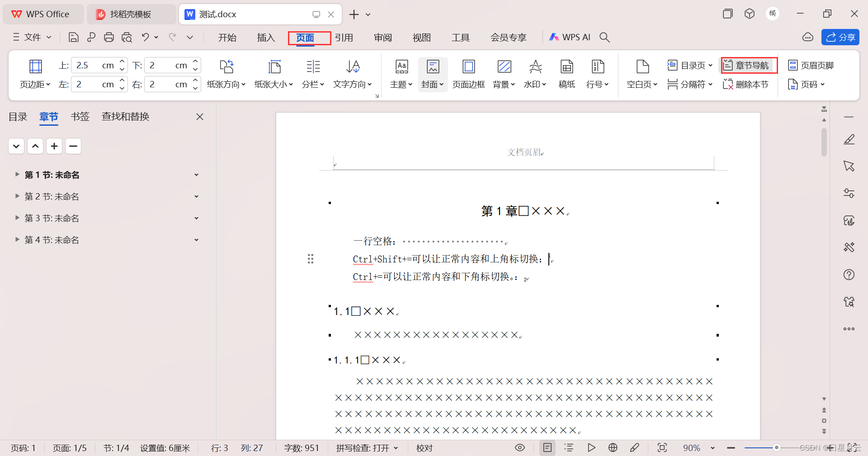
Task: Expand the 第 1 节 tree item
Action: pyautogui.click(x=17, y=174)
